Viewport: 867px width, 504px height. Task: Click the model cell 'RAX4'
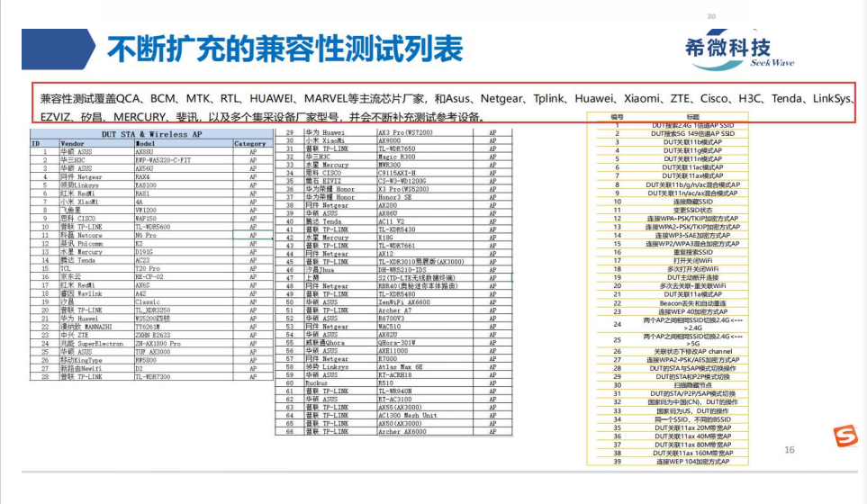[142, 176]
